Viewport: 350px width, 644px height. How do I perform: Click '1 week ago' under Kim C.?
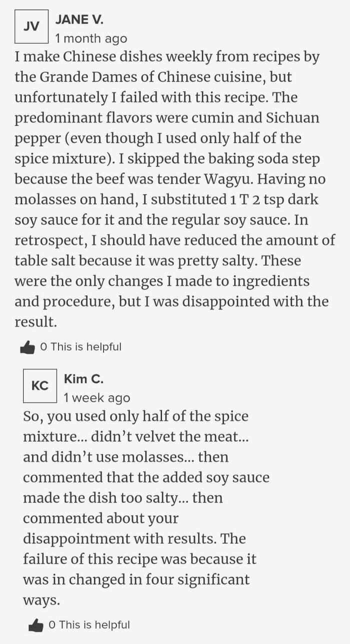click(x=89, y=398)
